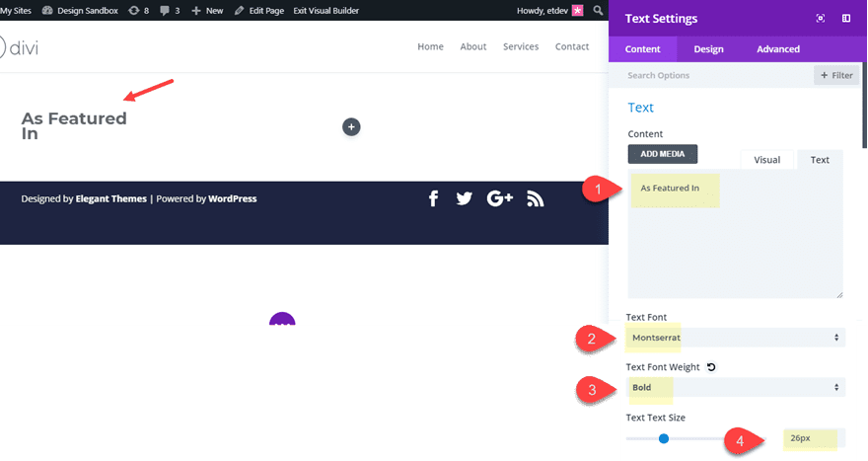Open the purple builder settings dots button
This screenshot has height=461, width=868.
click(x=282, y=319)
